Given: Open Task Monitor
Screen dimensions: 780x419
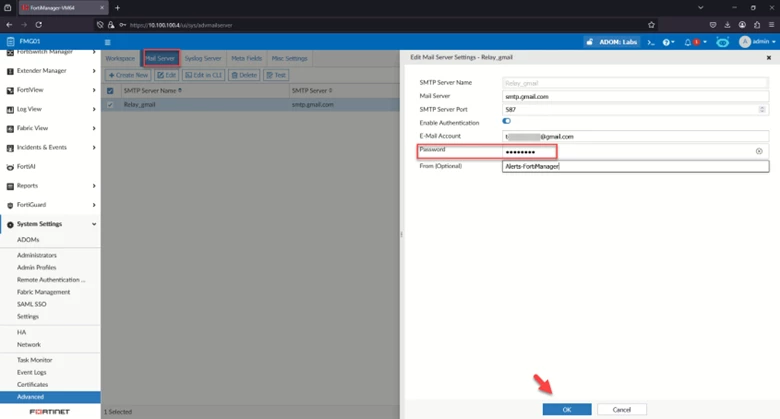Looking at the screenshot, I should click(34, 360).
